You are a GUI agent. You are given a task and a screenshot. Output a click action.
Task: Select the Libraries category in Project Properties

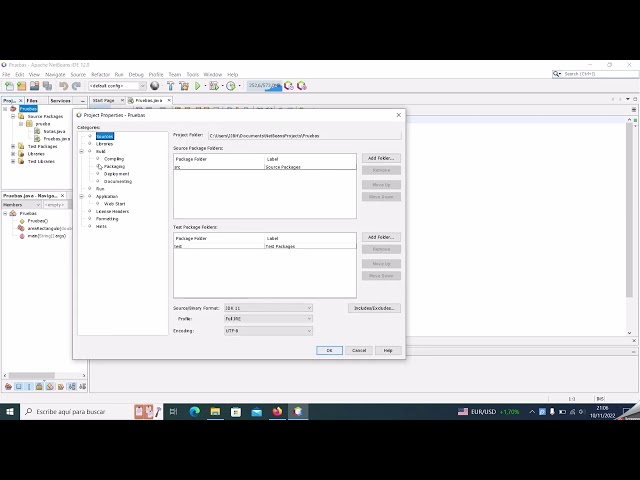point(104,144)
